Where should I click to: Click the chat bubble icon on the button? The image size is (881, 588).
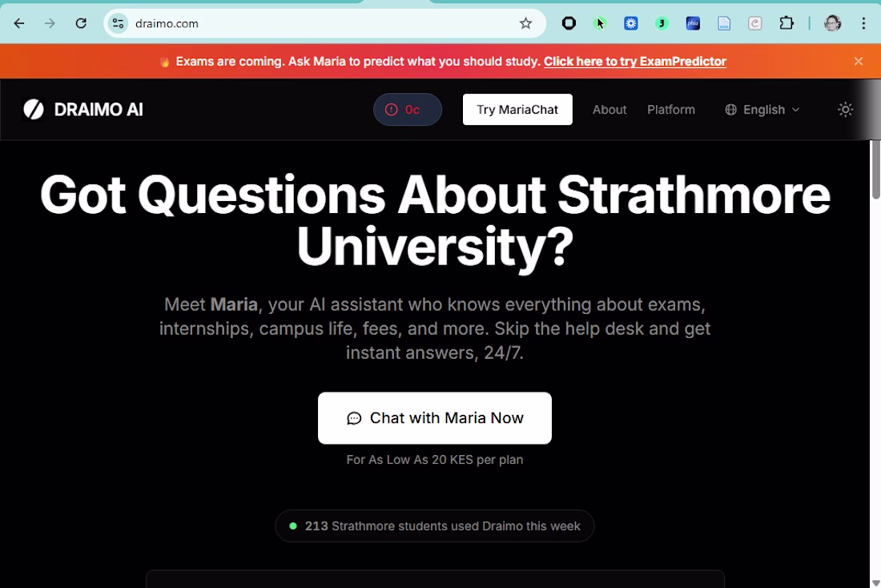point(354,418)
